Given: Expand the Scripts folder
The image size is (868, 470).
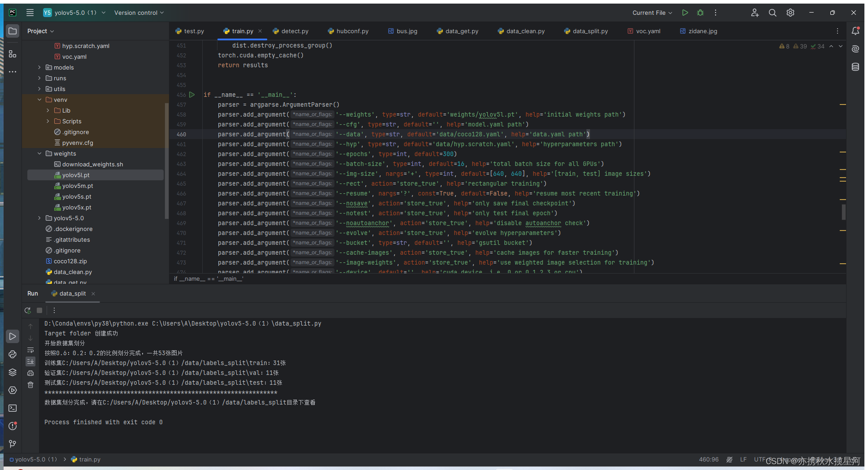Looking at the screenshot, I should (x=48, y=121).
